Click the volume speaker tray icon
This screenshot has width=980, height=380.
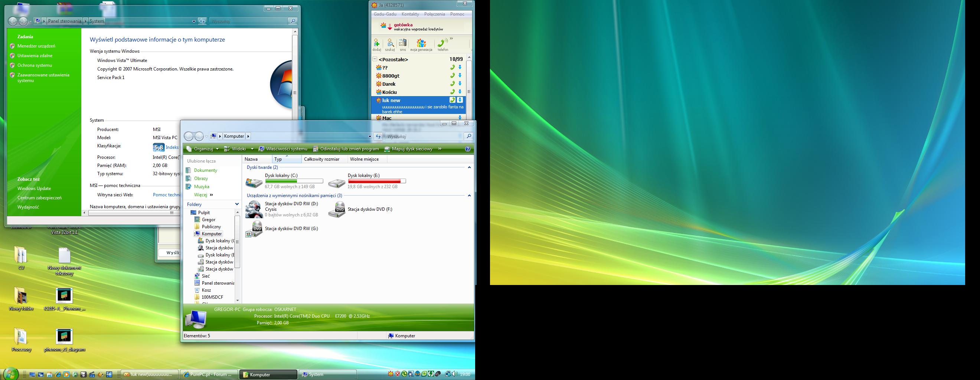pos(454,374)
